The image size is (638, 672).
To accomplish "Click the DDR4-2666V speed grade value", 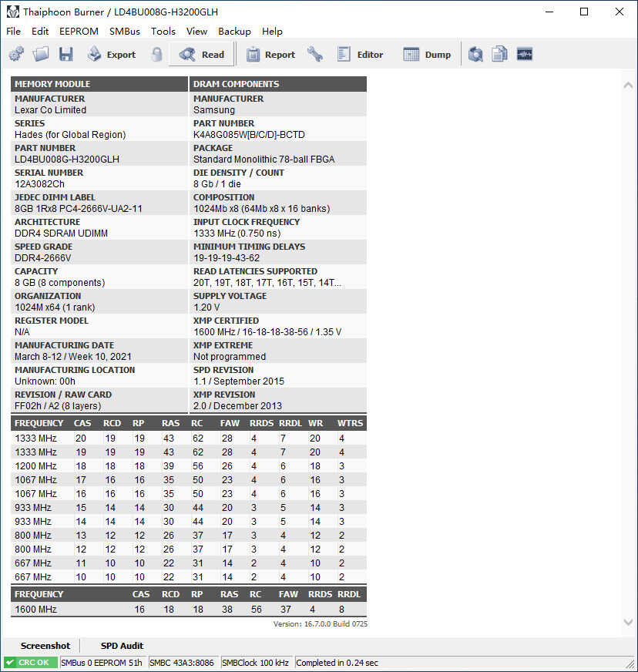I will point(43,258).
